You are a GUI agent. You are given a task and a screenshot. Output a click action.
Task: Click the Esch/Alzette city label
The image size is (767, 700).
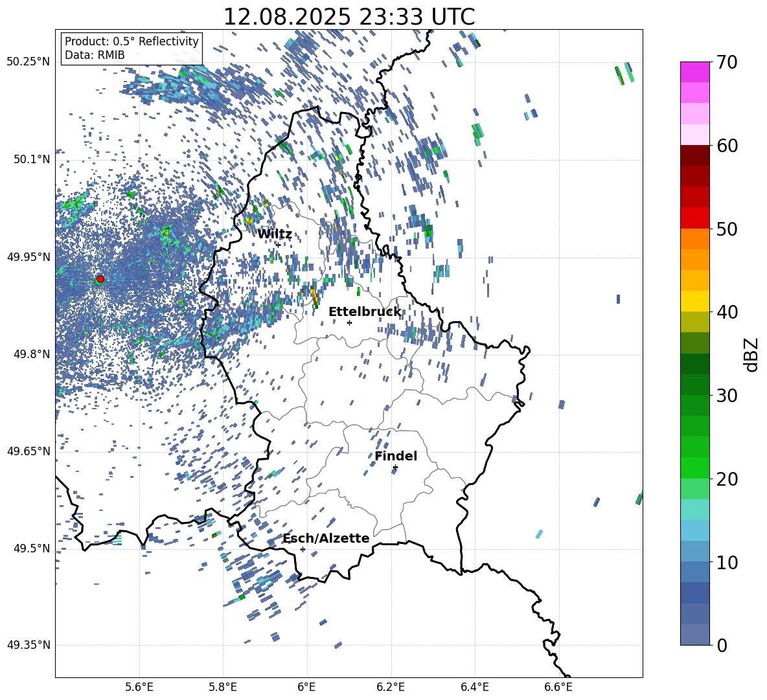click(326, 538)
